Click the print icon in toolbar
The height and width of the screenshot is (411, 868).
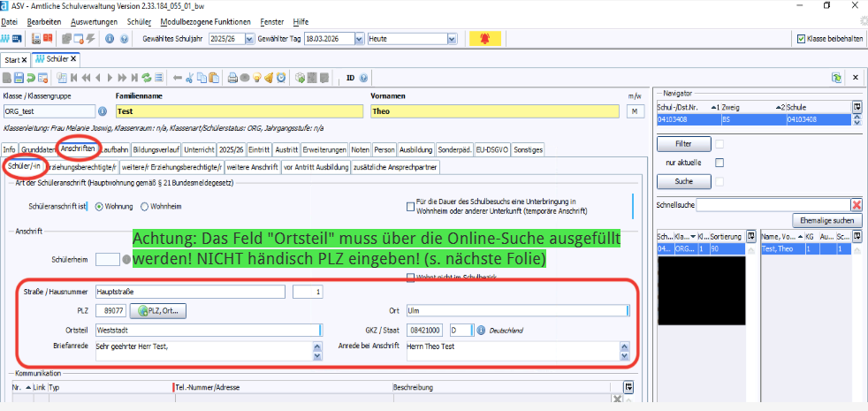point(232,78)
